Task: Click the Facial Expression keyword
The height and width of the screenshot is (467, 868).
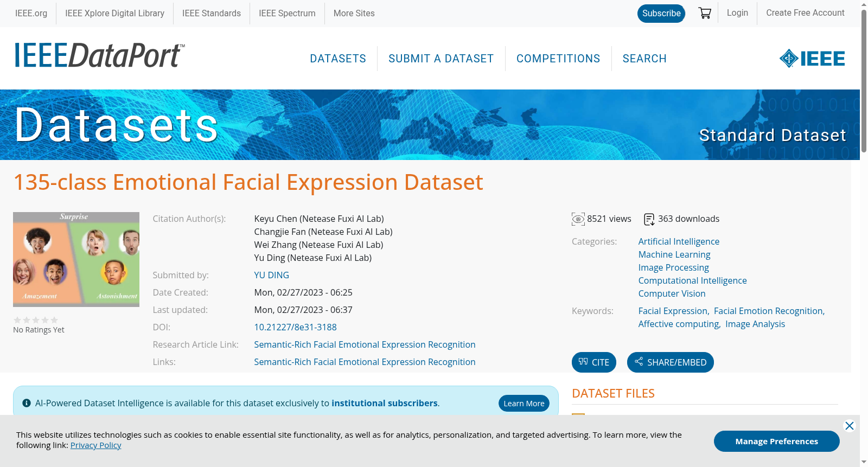Action: click(673, 311)
